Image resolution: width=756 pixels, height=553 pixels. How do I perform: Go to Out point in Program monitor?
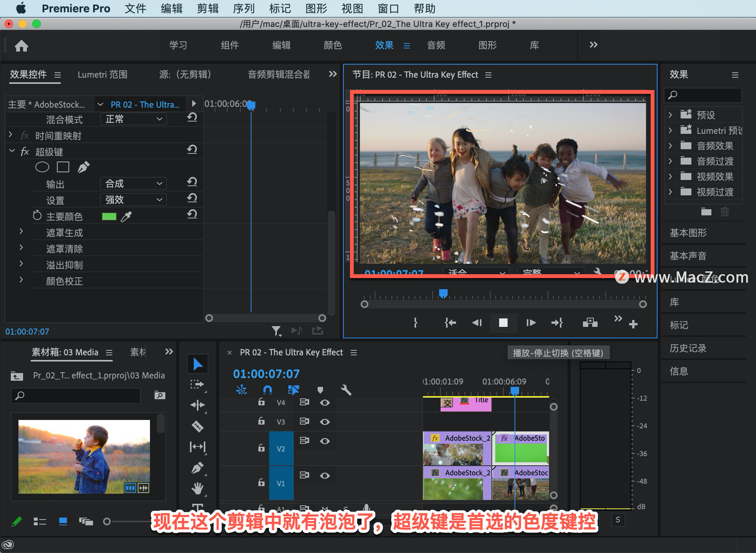point(557,323)
